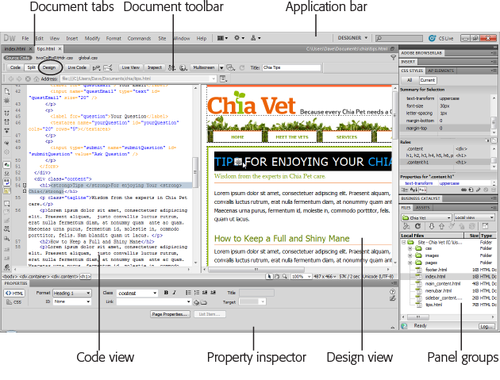Screen dimensions: 500x380
Task: Click the Unordered List icon in Property inspector
Action: [188, 293]
